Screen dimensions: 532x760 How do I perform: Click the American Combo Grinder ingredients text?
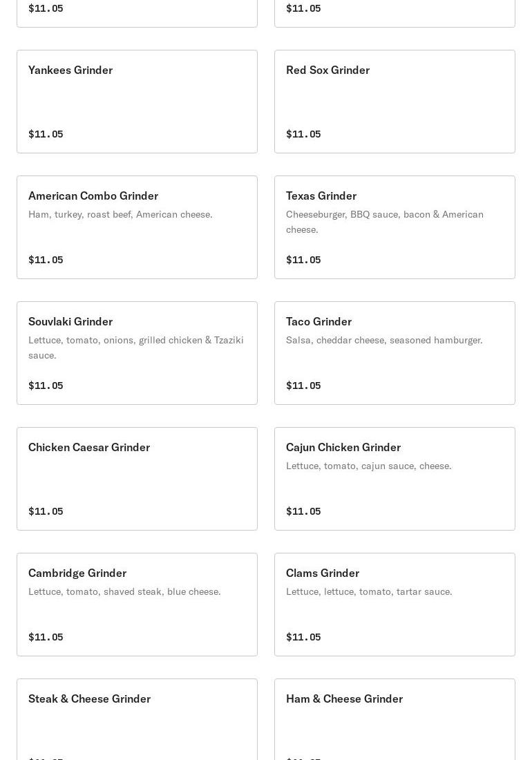click(120, 214)
